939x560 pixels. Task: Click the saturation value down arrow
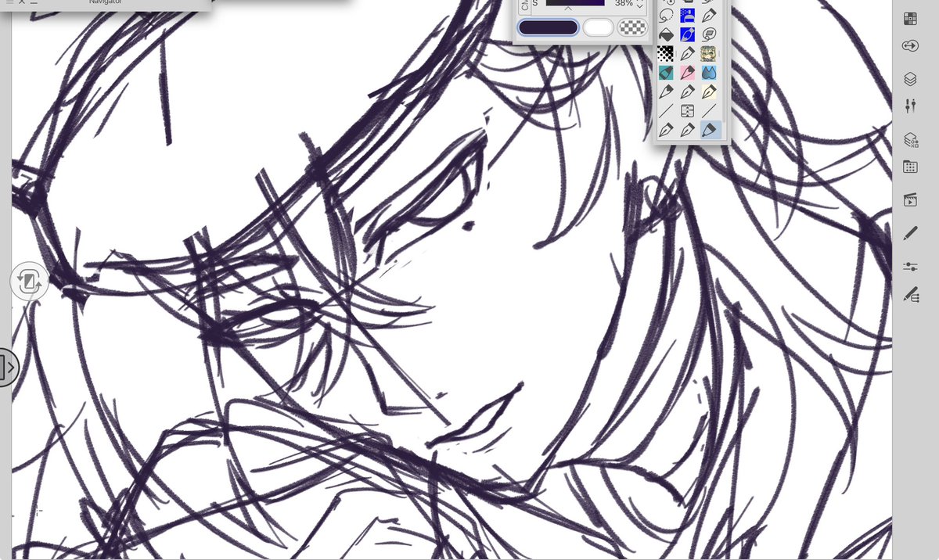tap(639, 6)
